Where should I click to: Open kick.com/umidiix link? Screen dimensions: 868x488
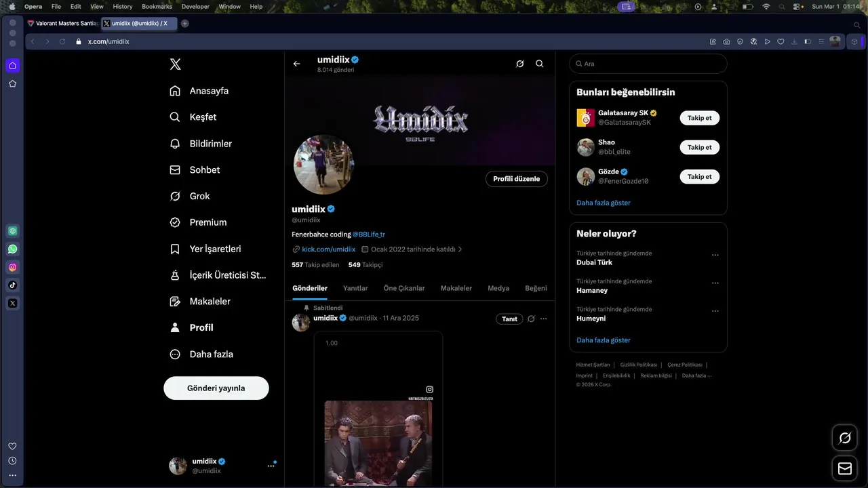pos(329,249)
